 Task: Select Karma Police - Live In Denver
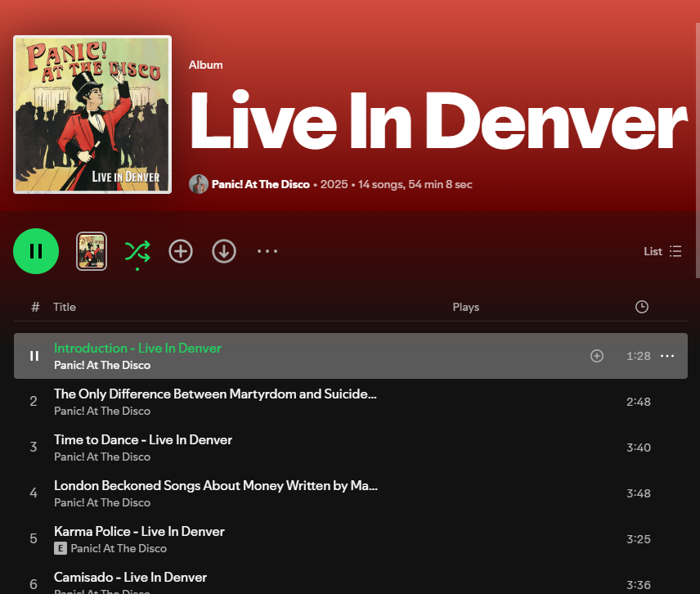click(x=139, y=532)
